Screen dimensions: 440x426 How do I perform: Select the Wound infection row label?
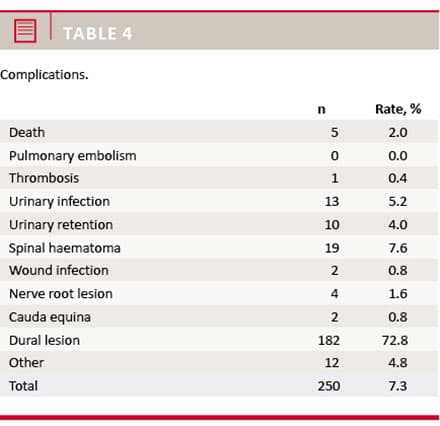59,270
